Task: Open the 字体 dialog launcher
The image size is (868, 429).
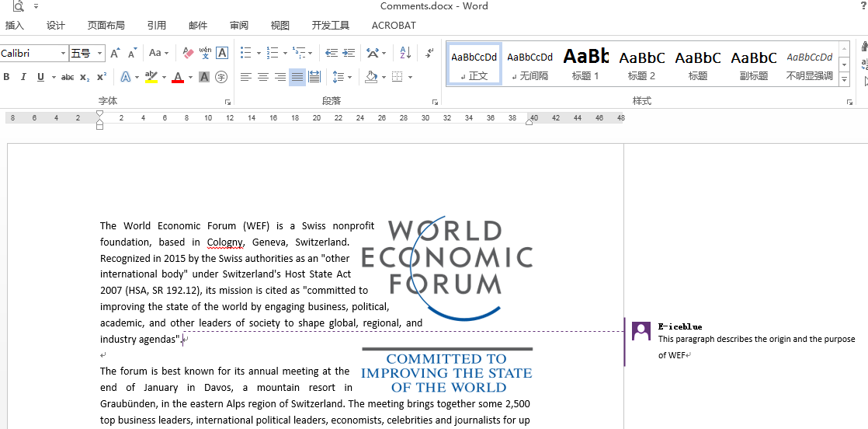Action: (227, 102)
